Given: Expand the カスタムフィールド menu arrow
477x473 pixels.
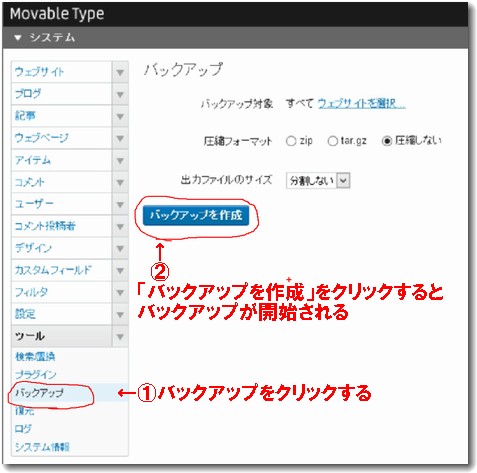Looking at the screenshot, I should 120,270.
